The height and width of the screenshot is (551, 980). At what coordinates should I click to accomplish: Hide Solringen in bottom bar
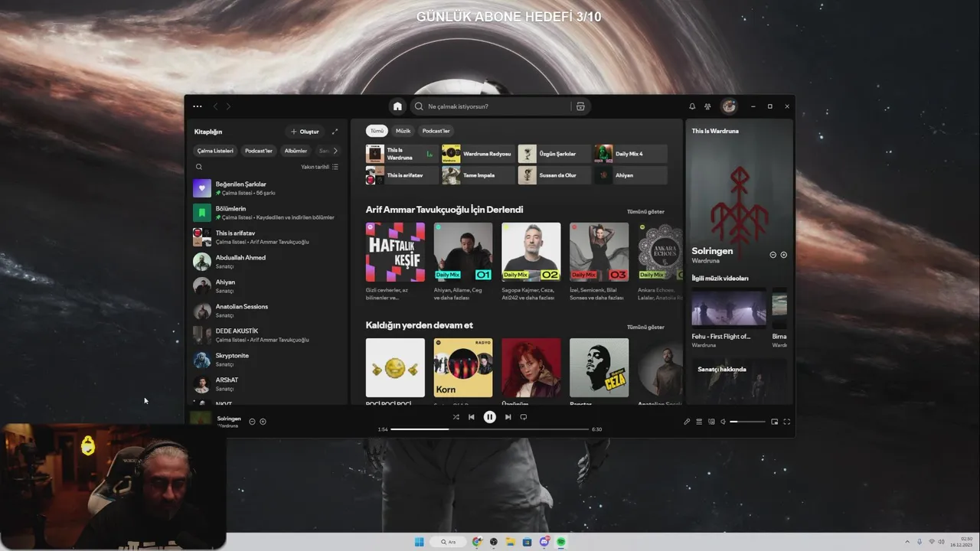click(252, 422)
